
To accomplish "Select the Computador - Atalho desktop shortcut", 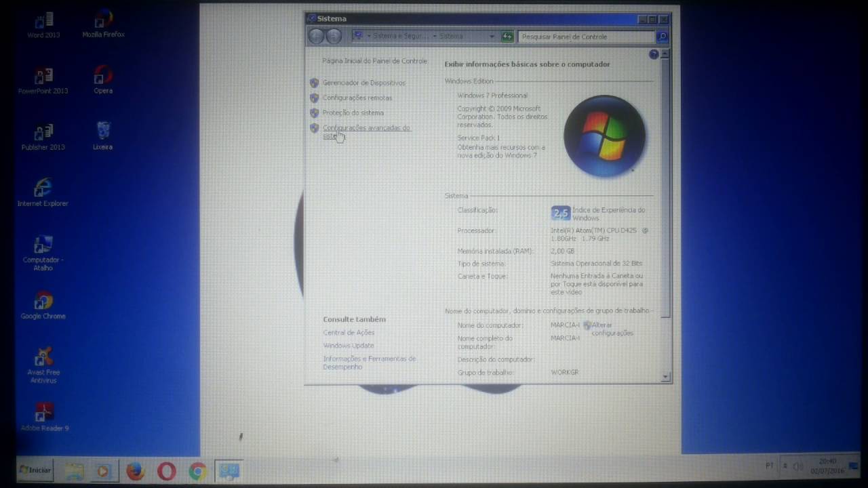I will click(x=43, y=253).
